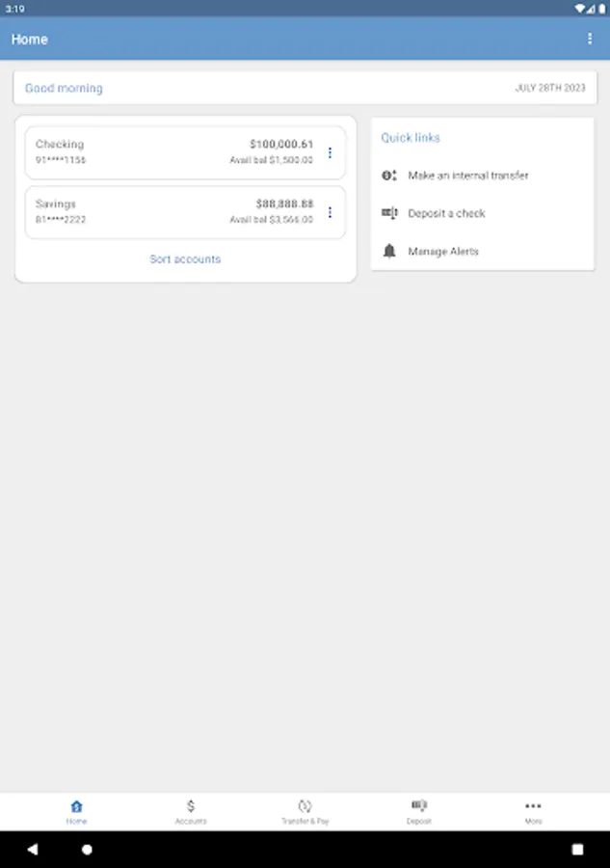Go to the Home tab
Screen dimensions: 610x868
[x=76, y=811]
